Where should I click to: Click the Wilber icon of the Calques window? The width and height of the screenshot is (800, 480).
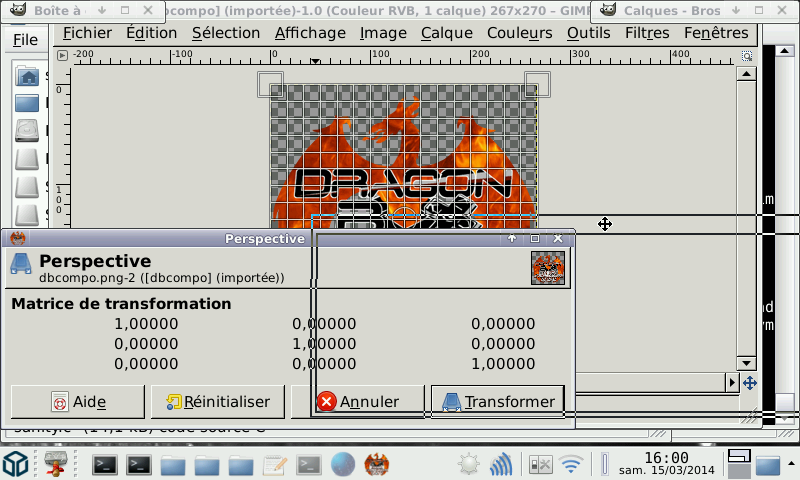point(607,9)
